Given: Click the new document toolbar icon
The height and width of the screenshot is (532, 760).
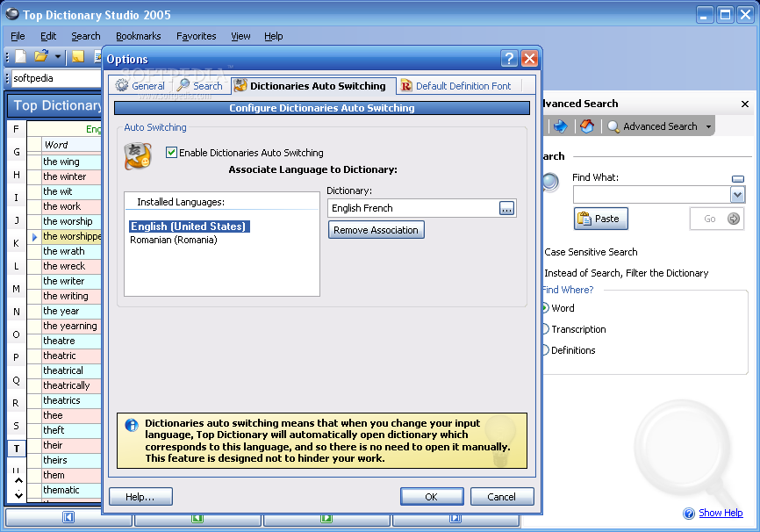Looking at the screenshot, I should coord(21,57).
